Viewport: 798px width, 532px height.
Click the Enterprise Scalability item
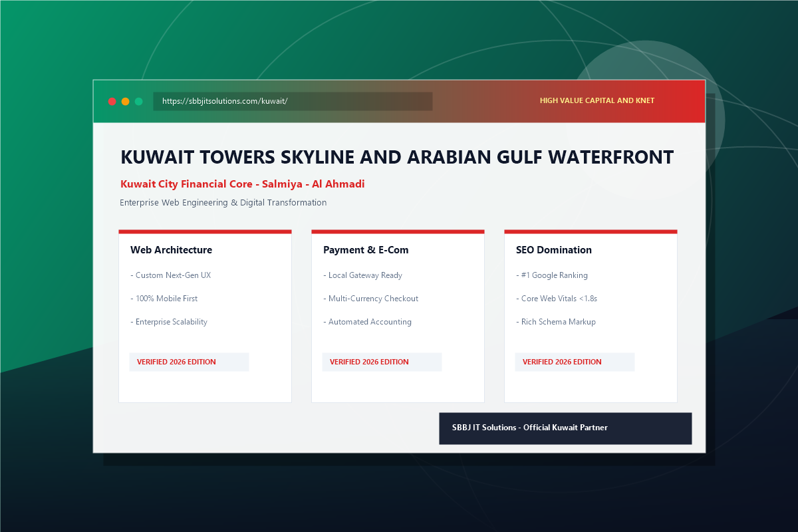169,322
